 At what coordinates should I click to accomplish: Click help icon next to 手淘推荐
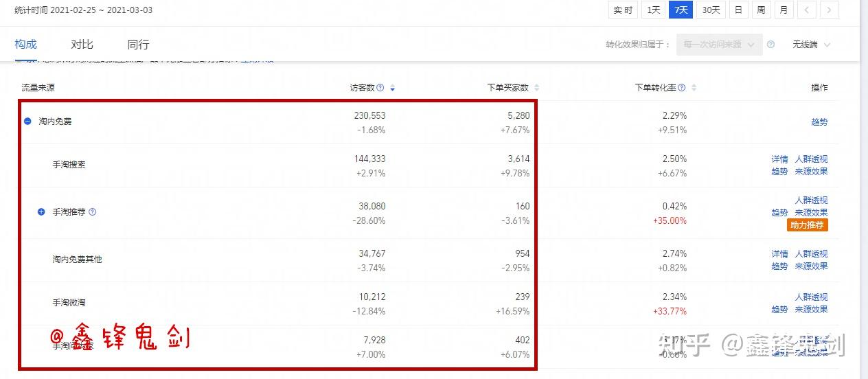click(x=93, y=212)
